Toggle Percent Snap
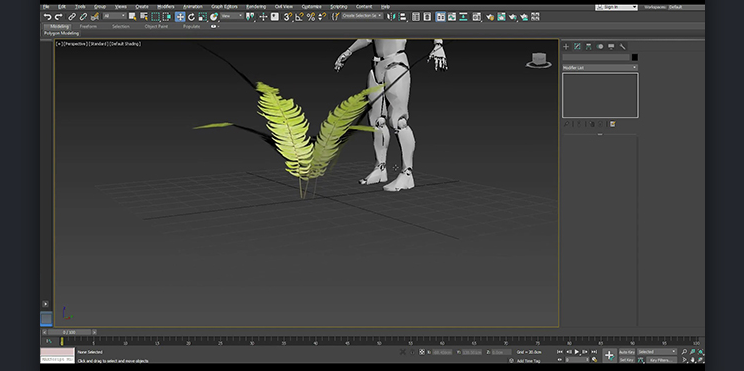The height and width of the screenshot is (371, 744). tap(311, 17)
